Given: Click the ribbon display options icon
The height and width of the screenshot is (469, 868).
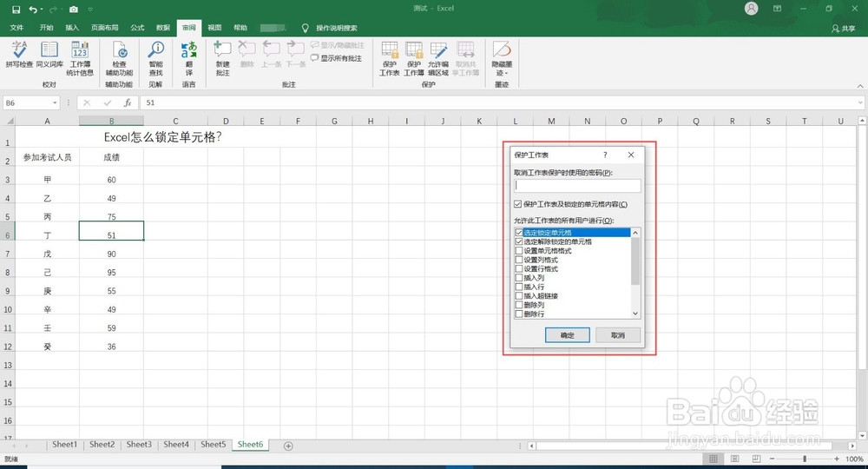Looking at the screenshot, I should click(x=777, y=9).
